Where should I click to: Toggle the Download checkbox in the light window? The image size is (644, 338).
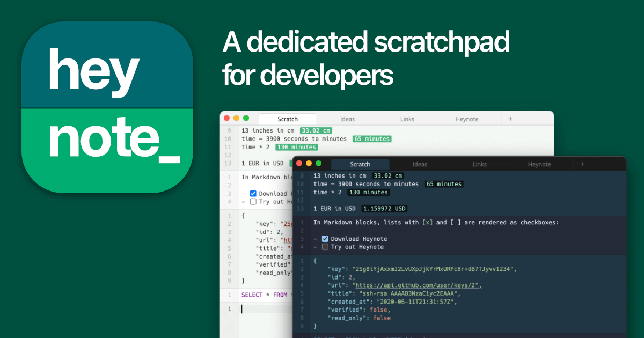(253, 194)
